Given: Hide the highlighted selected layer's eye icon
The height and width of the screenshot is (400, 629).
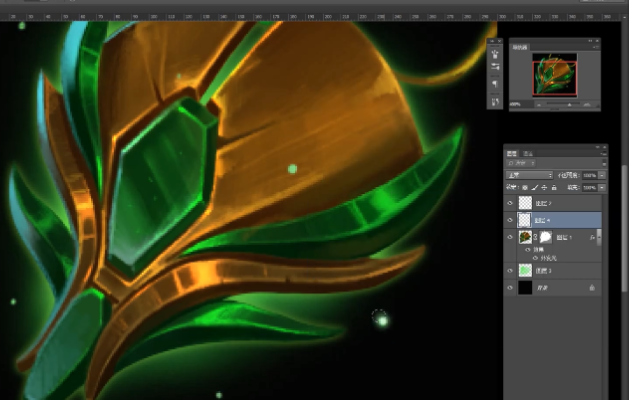Looking at the screenshot, I should point(510,220).
